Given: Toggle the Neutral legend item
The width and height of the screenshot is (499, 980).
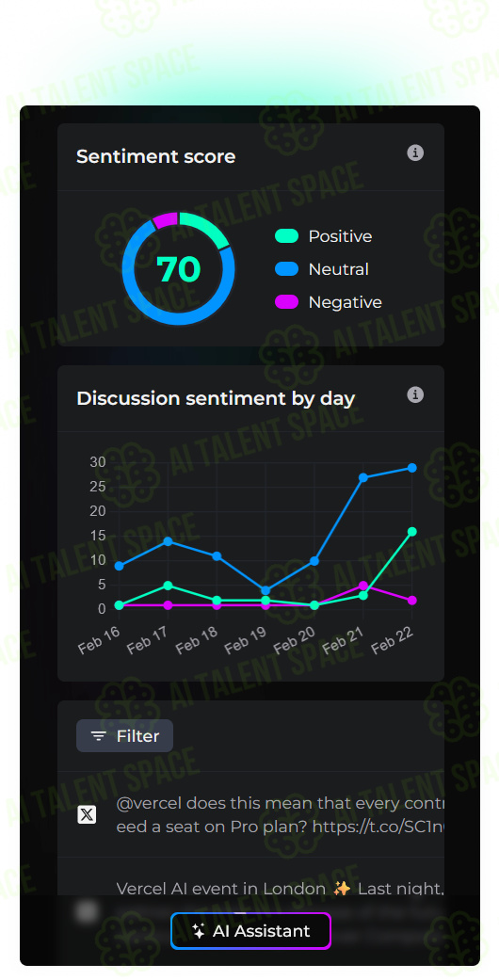Looking at the screenshot, I should (321, 269).
